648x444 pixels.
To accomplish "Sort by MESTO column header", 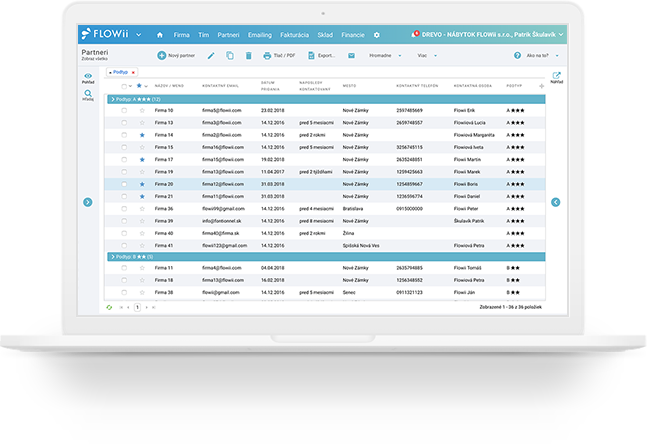I will [x=349, y=86].
